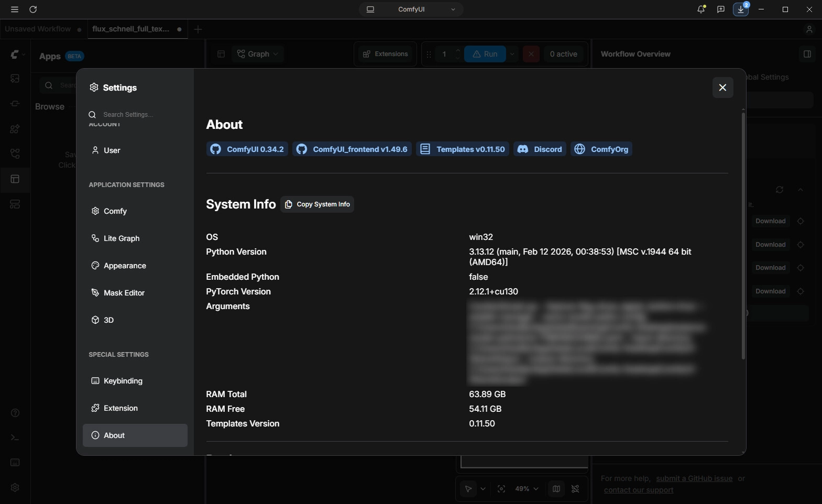
Task: Open Mask Editor settings category
Action: pyautogui.click(x=135, y=293)
